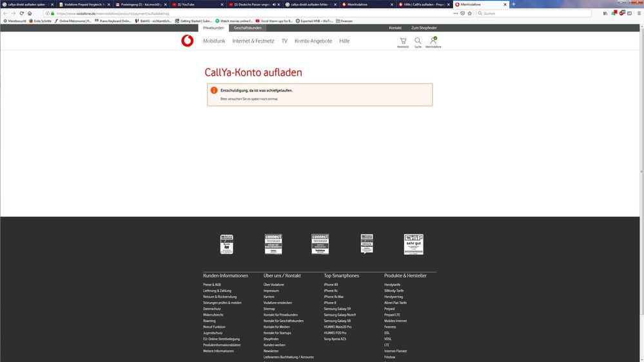The height and width of the screenshot is (362, 644).
Task: Open the TV menu
Action: 284,41
